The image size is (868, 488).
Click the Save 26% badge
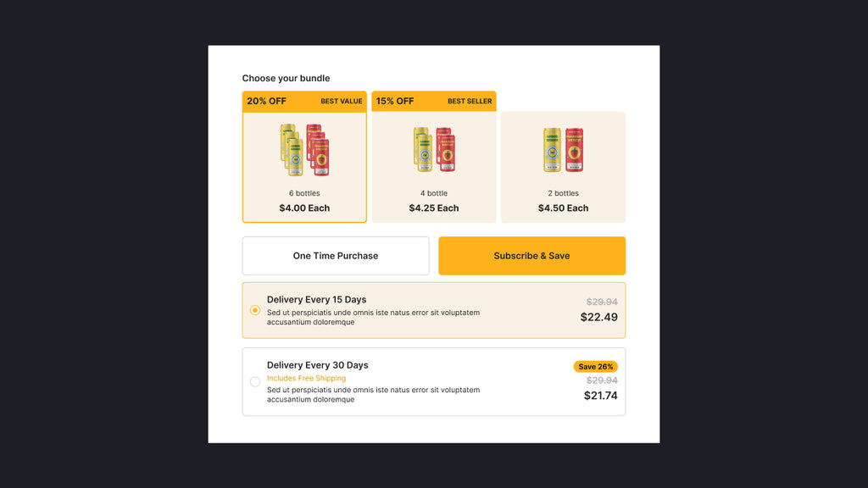pos(596,367)
